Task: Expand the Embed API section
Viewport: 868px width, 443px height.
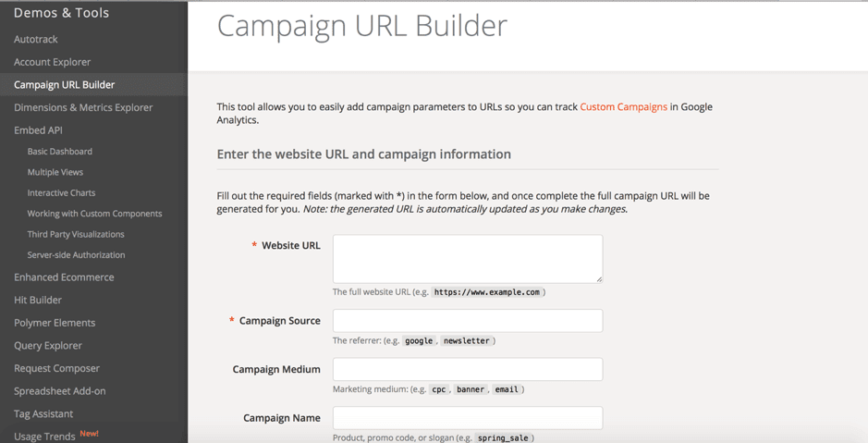Action: [38, 130]
